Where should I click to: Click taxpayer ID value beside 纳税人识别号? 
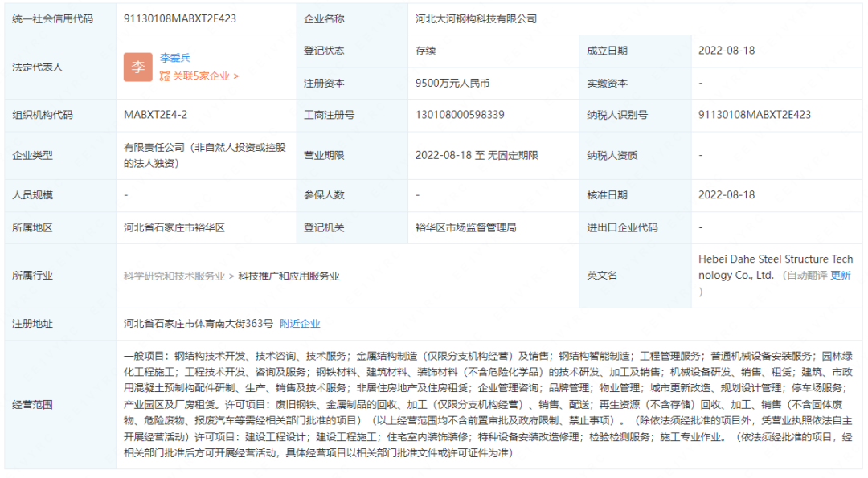tap(755, 115)
